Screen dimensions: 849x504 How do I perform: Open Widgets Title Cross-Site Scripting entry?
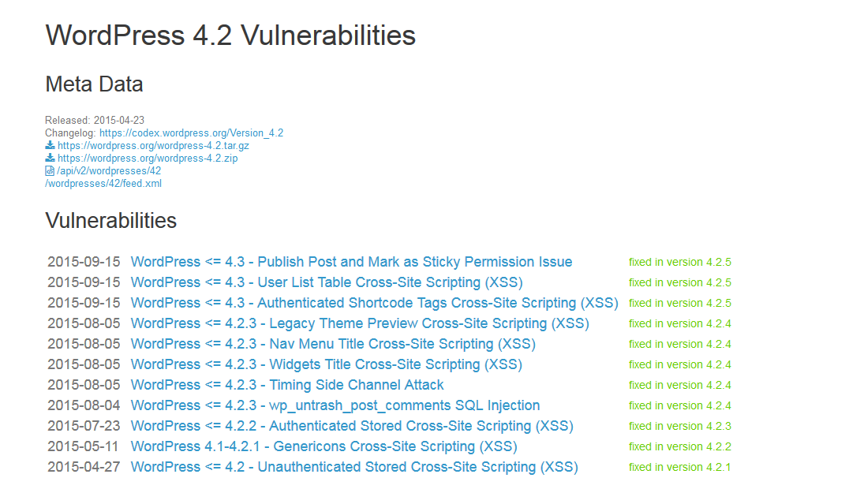(327, 364)
